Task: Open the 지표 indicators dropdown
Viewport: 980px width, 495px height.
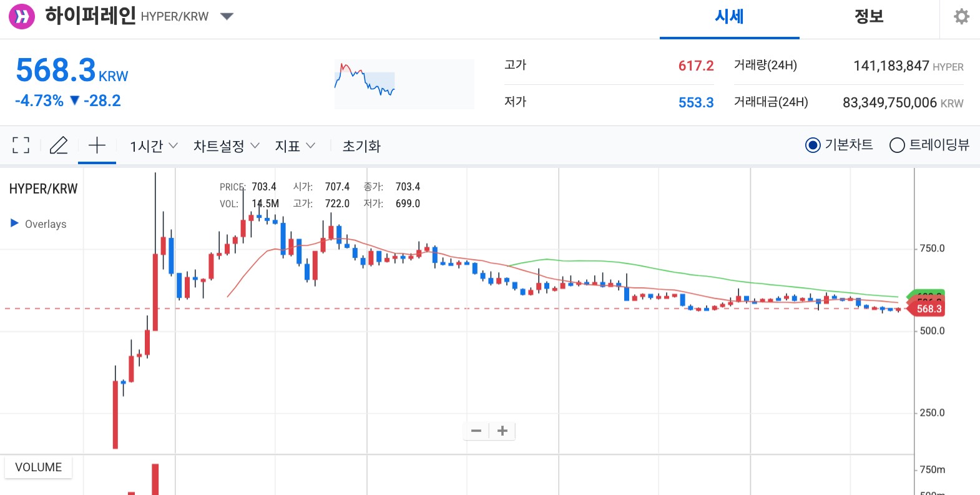Action: point(295,146)
